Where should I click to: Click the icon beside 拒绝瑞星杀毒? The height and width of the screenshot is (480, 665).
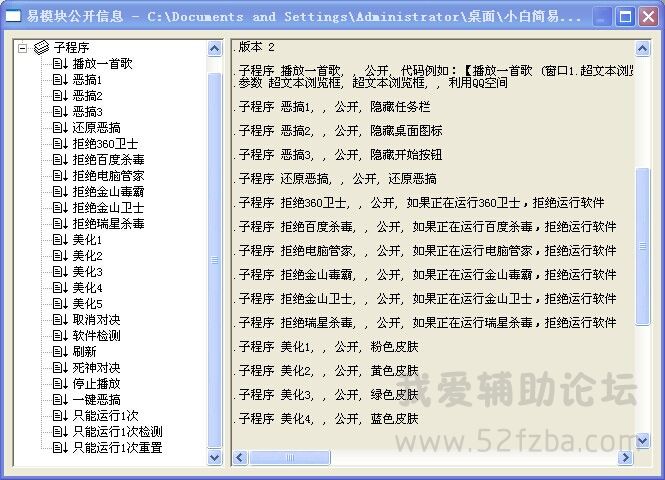(60, 224)
